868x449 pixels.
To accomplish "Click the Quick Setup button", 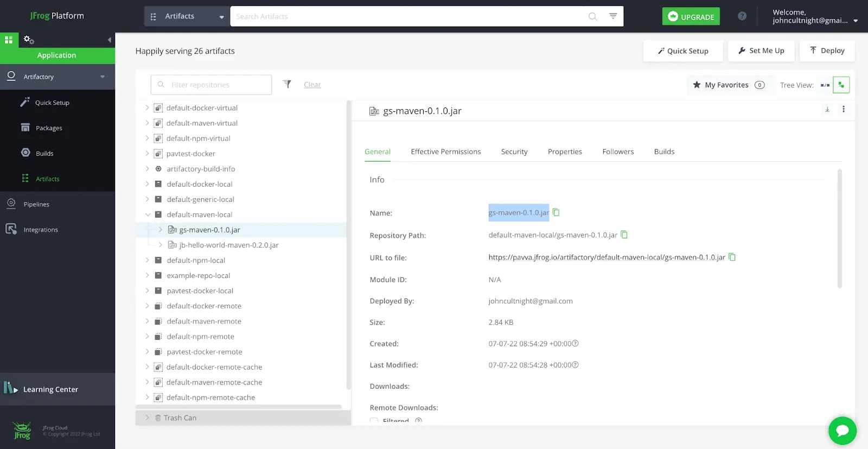I will [683, 50].
